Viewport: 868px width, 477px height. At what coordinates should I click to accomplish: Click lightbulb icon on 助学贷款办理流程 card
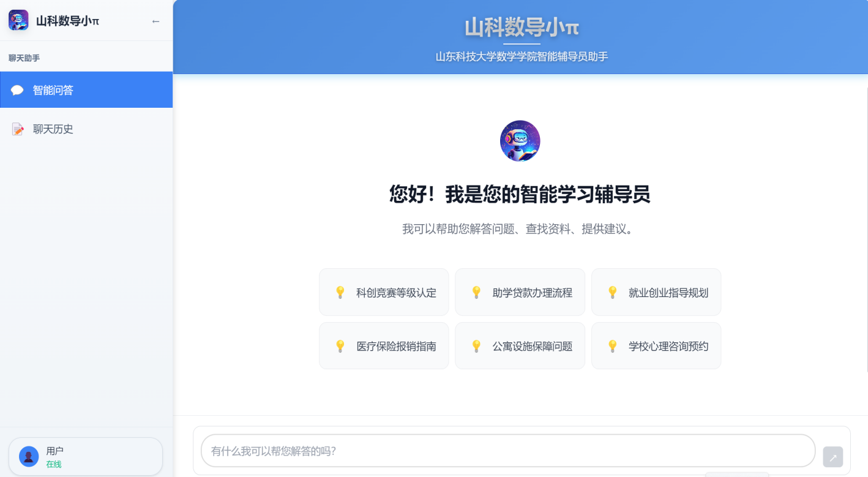tap(476, 292)
